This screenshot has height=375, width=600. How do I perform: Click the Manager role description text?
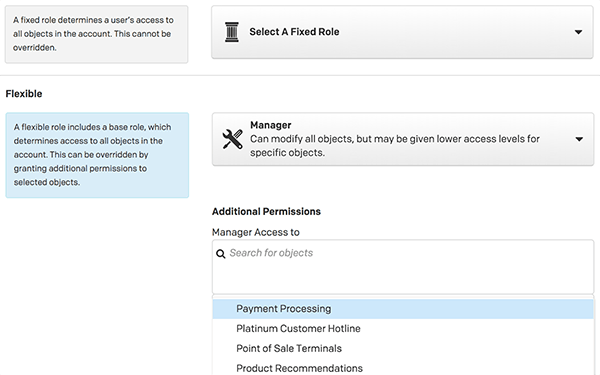click(x=395, y=146)
